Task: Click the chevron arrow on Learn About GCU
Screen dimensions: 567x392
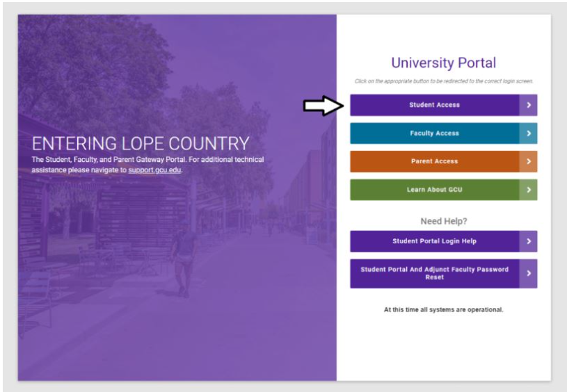Action: pos(529,190)
